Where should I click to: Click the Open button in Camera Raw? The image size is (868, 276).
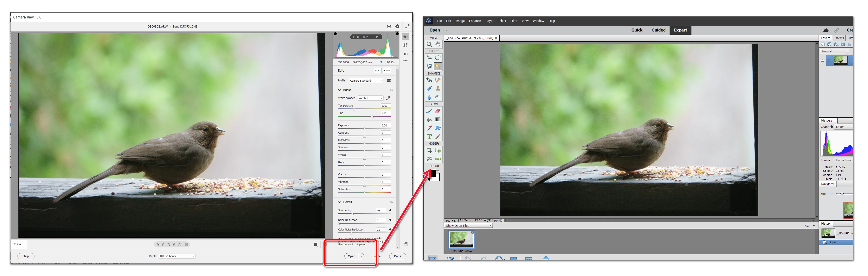pos(351,256)
